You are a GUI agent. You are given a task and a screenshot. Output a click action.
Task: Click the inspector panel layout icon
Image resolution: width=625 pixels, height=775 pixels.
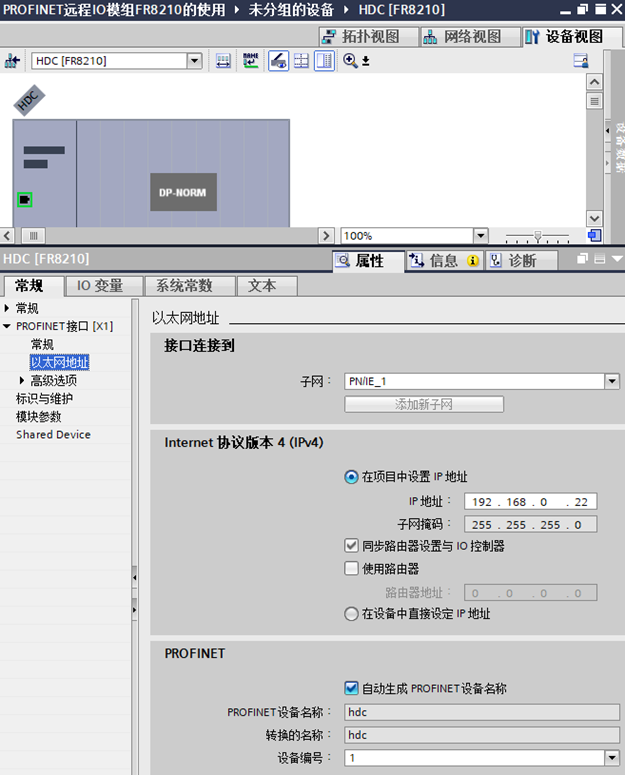point(599,258)
